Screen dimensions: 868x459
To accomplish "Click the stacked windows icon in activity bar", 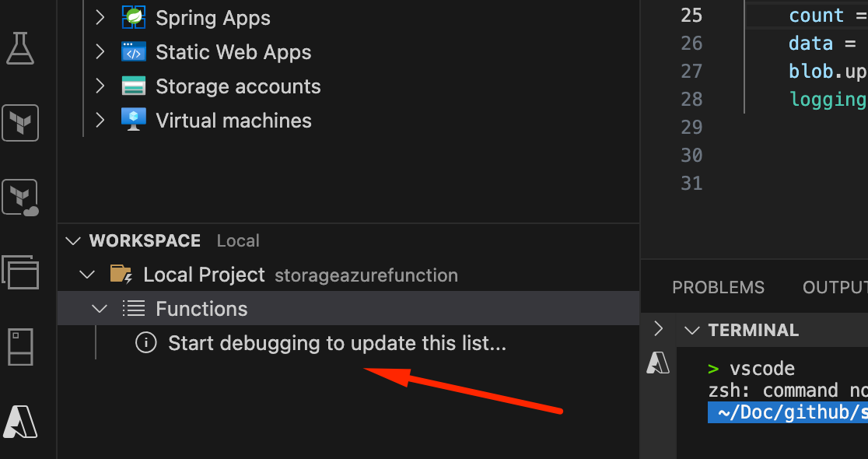I will click(x=20, y=272).
